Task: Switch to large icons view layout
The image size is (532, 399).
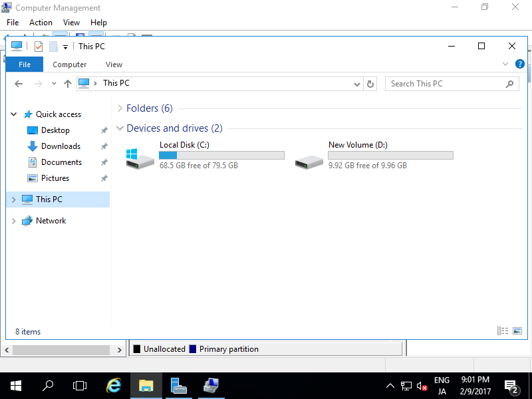Action: click(x=517, y=331)
